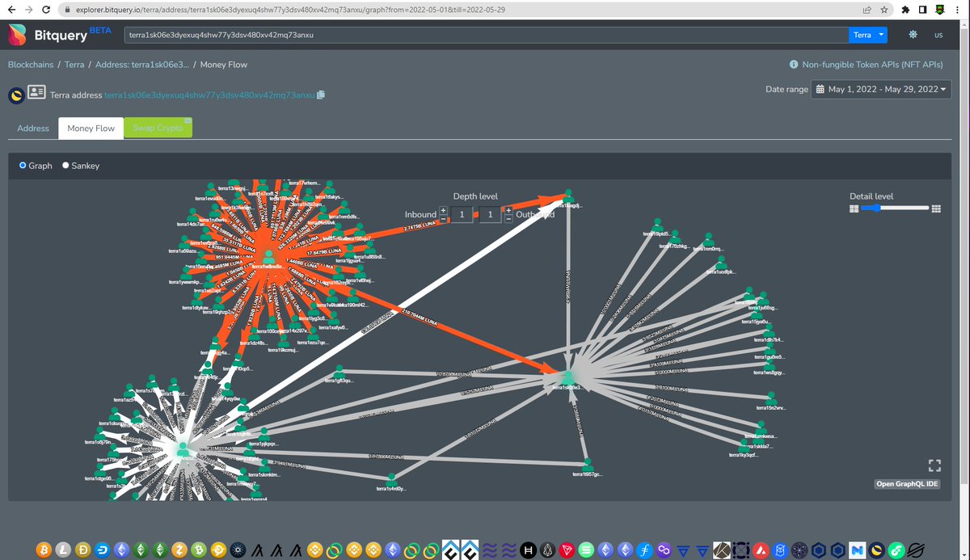The image size is (970, 560).
Task: Select the Graph radio option
Action: (x=23, y=165)
